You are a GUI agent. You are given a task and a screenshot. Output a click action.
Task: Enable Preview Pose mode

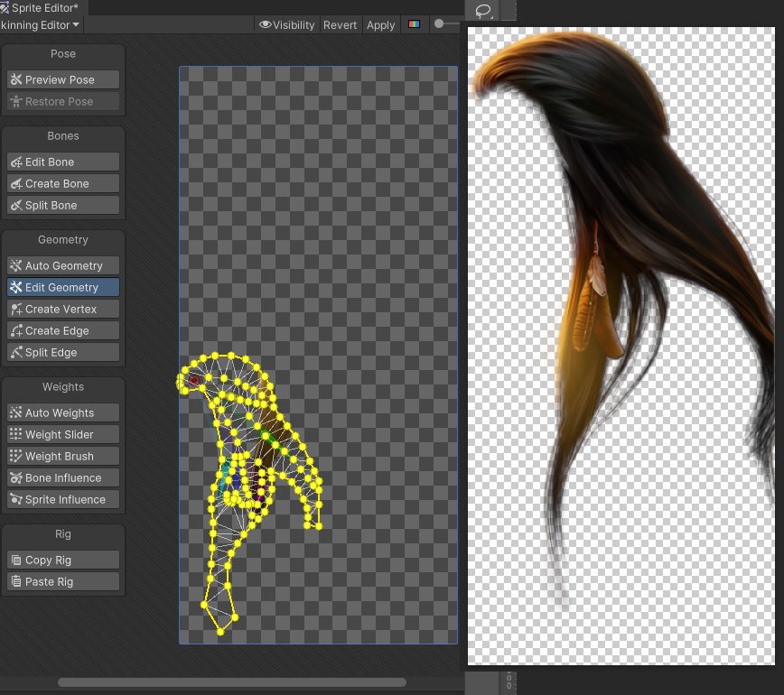[x=62, y=79]
